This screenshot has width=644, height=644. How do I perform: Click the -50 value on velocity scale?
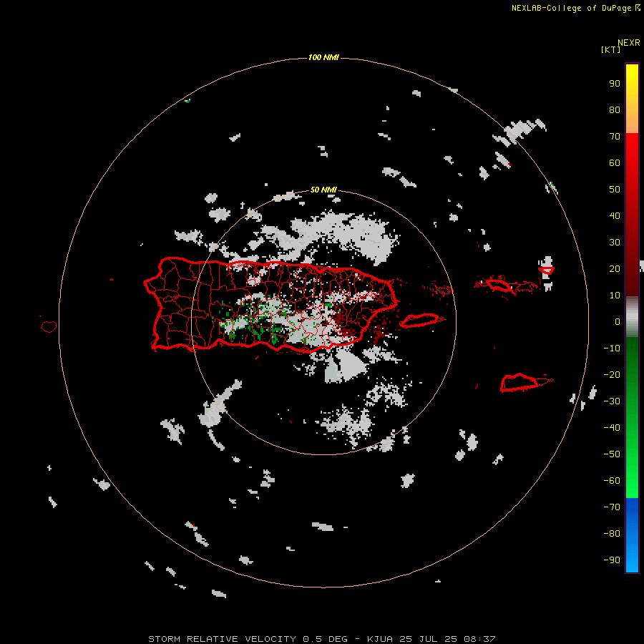[612, 454]
